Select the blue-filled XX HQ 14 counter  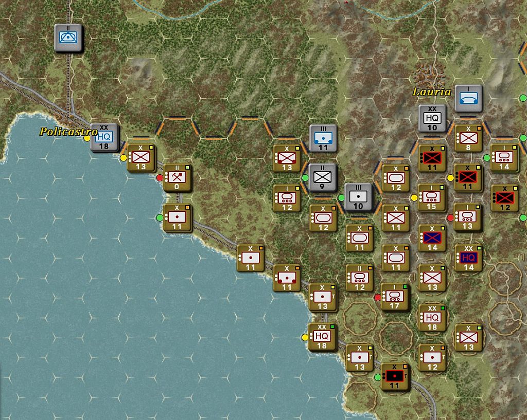point(468,258)
